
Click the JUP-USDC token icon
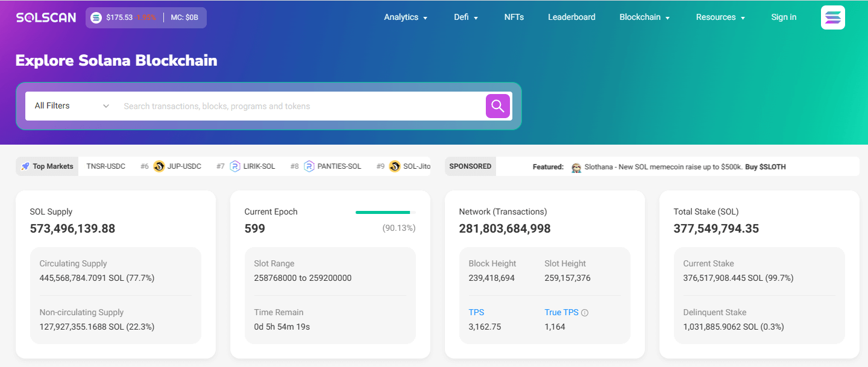tap(159, 166)
